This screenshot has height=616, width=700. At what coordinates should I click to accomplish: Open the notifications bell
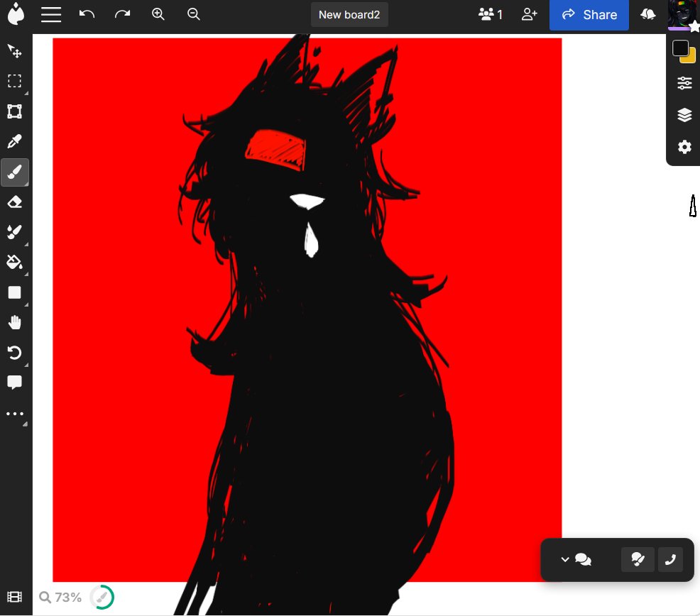coord(647,15)
